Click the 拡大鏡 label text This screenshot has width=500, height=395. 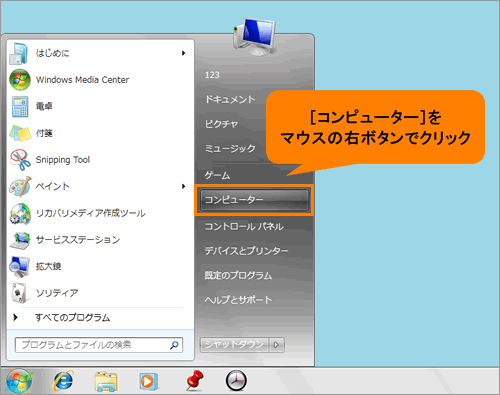[48, 266]
